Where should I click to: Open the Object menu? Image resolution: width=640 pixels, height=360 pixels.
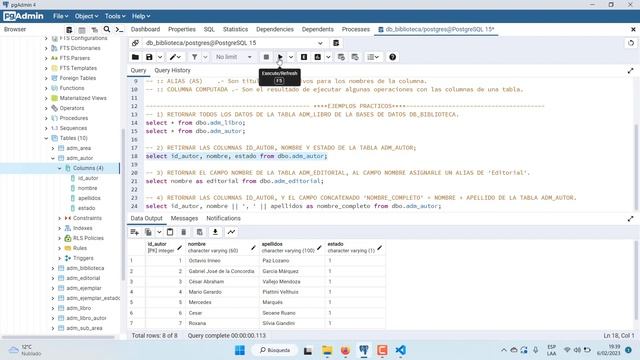coord(86,16)
